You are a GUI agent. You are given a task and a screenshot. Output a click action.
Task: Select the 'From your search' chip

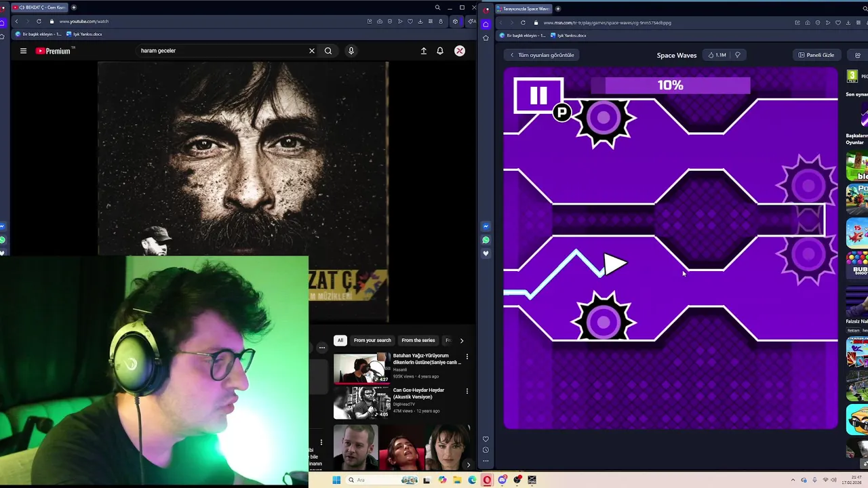tap(372, 340)
